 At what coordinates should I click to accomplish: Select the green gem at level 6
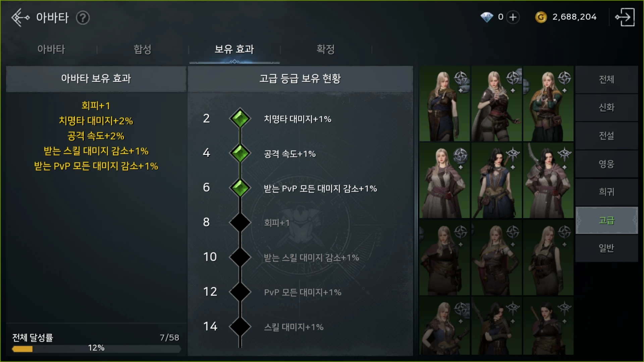(x=240, y=188)
